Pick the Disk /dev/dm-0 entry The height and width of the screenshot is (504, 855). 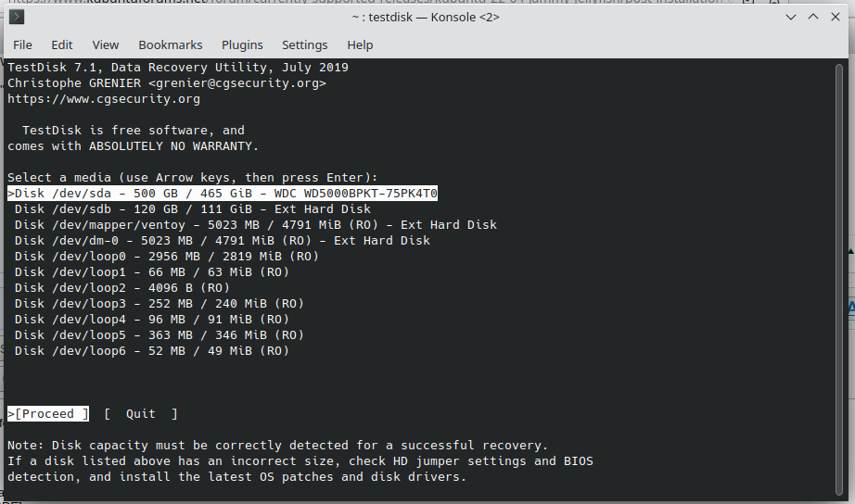coord(222,241)
